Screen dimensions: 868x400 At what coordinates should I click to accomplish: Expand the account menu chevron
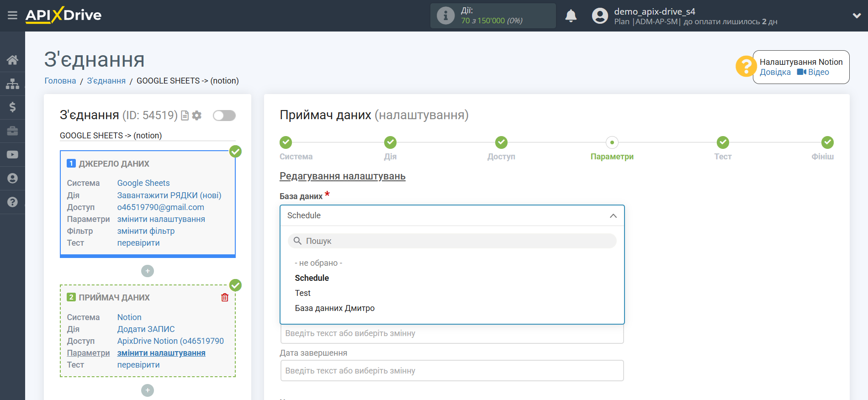857,16
